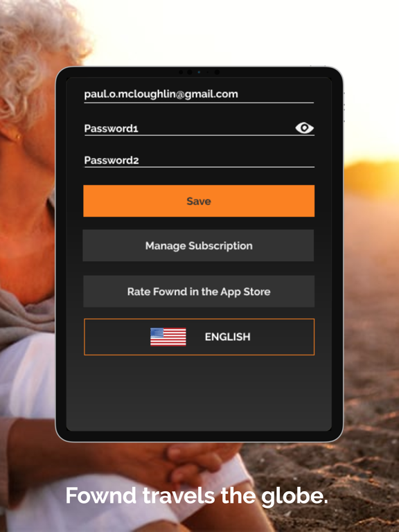This screenshot has height=532, width=399.
Task: Click the tablet's front camera sensors
Action: tap(199, 72)
